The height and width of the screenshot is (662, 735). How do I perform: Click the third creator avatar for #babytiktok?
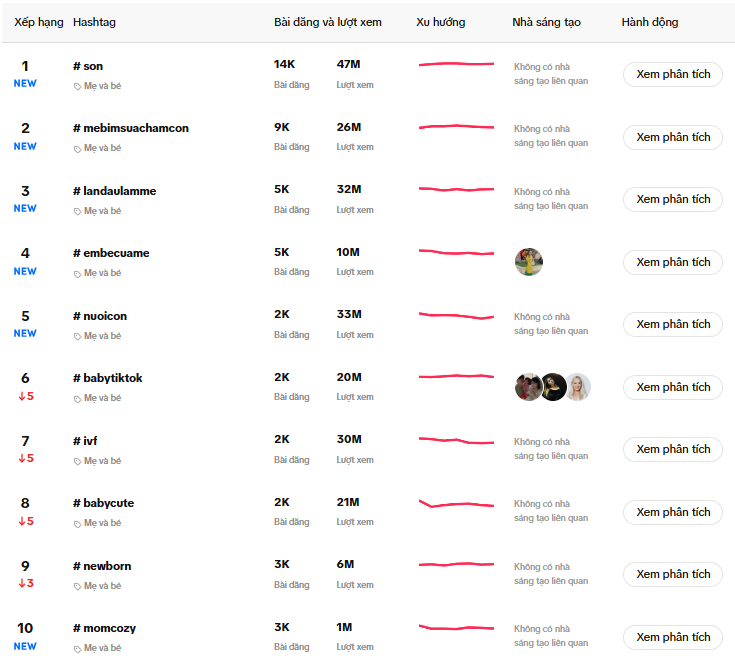(578, 387)
